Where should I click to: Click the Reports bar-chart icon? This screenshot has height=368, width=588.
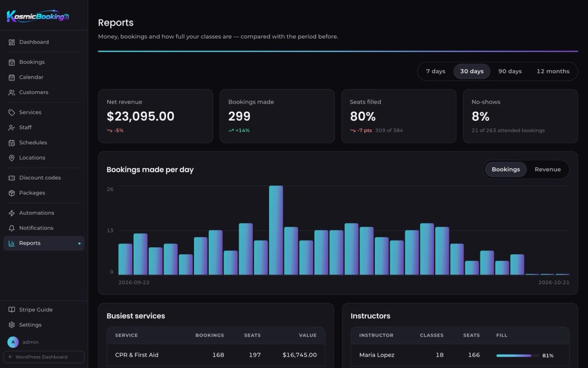point(12,243)
